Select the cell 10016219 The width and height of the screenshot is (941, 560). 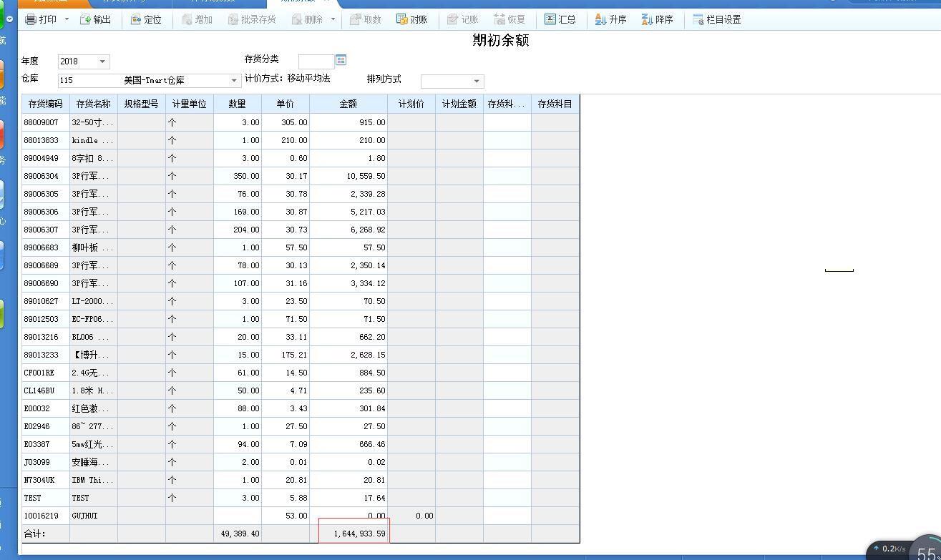pos(46,516)
